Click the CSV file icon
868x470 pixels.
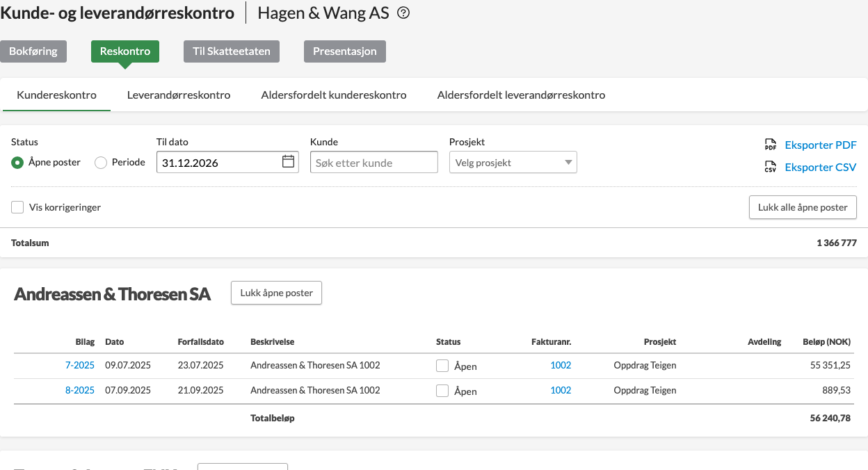coord(771,167)
